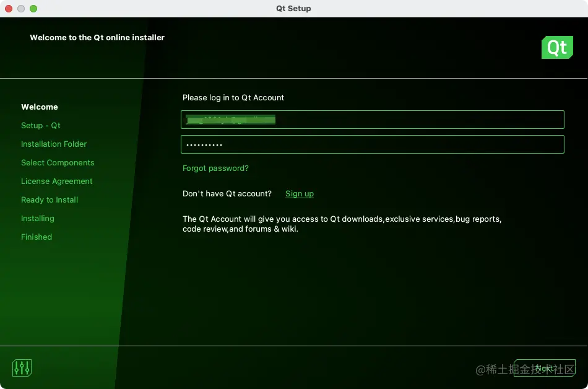Open Select Components step
This screenshot has width=588, height=389.
tap(58, 162)
